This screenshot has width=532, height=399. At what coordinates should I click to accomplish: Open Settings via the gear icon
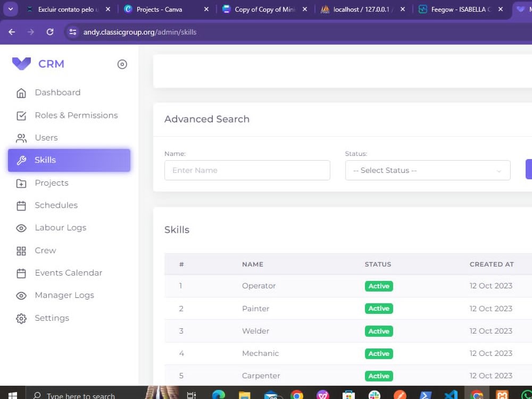pos(21,318)
